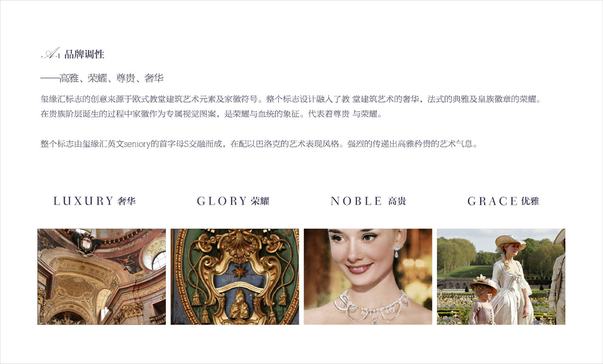Image resolution: width=603 pixels, height=364 pixels.
Task: Click the decorative A-1 script mark
Action: point(51,54)
